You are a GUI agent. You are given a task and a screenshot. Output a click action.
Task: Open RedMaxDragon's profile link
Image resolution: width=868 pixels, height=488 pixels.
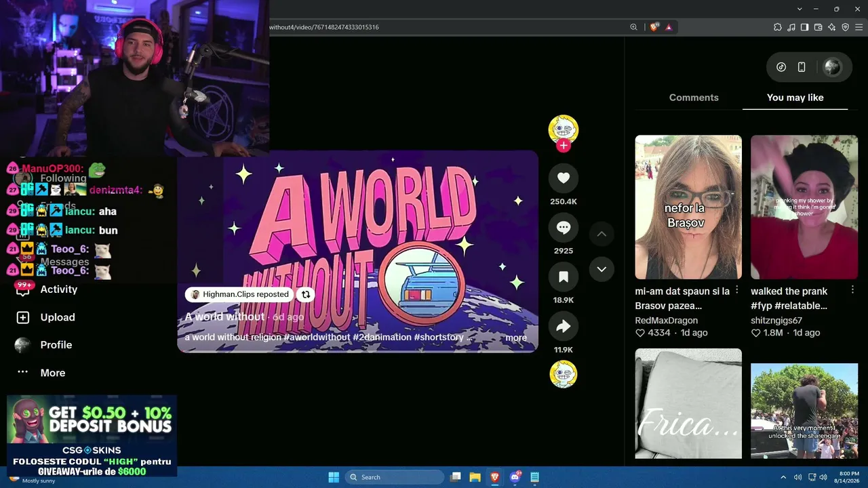click(x=666, y=321)
